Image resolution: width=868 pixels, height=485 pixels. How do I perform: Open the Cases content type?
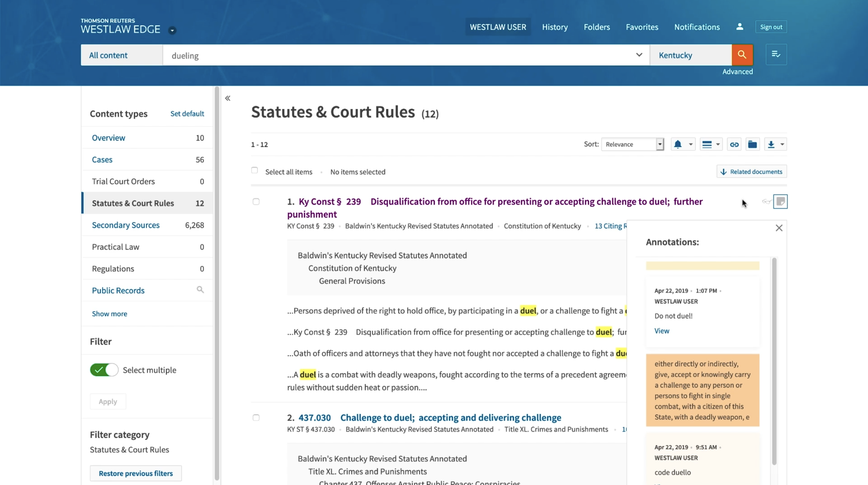click(102, 160)
